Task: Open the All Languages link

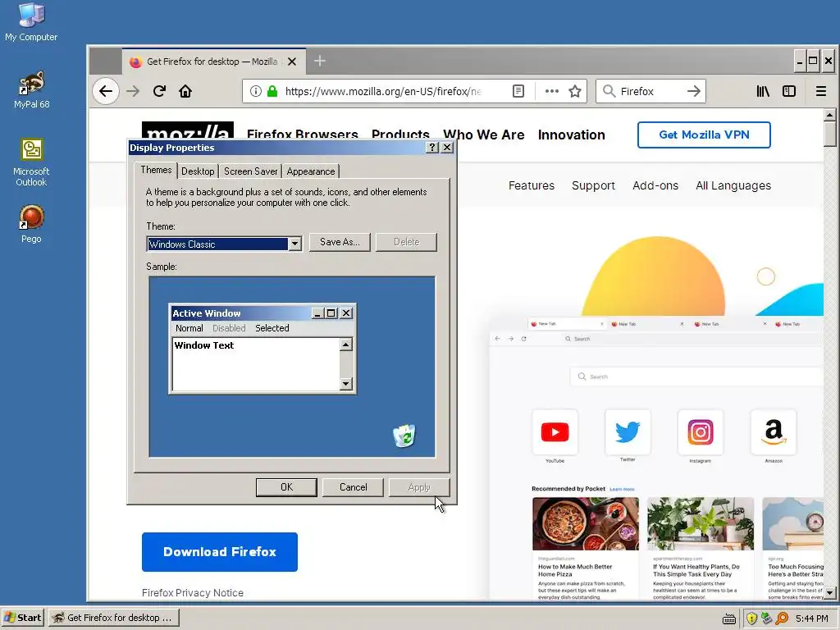Action: pyautogui.click(x=733, y=185)
